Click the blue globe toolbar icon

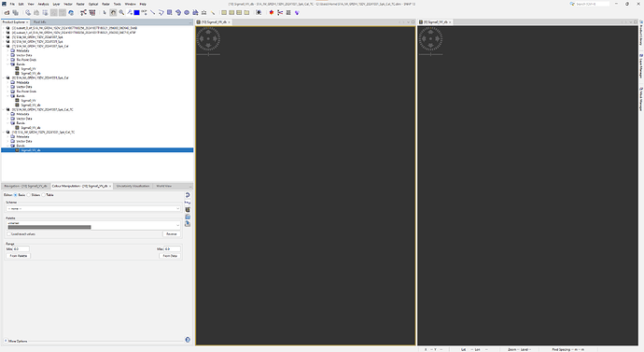[x=71, y=13]
